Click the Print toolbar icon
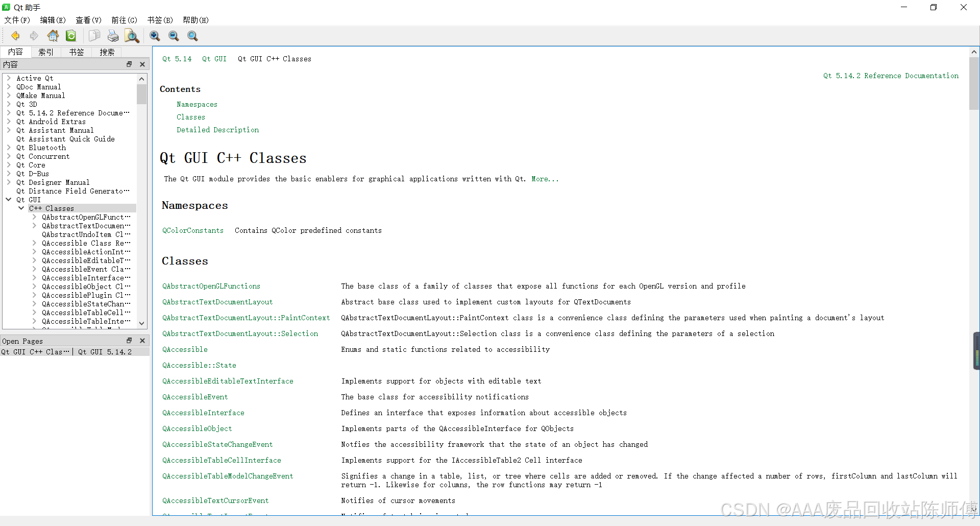Screen dimensions: 980x526 click(113, 36)
